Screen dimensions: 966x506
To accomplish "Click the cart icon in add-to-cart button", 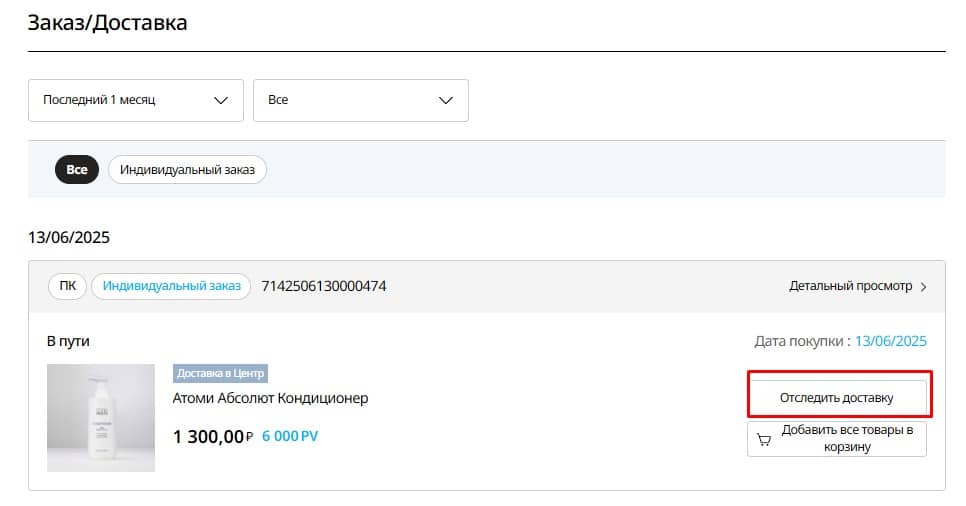I will tap(764, 439).
